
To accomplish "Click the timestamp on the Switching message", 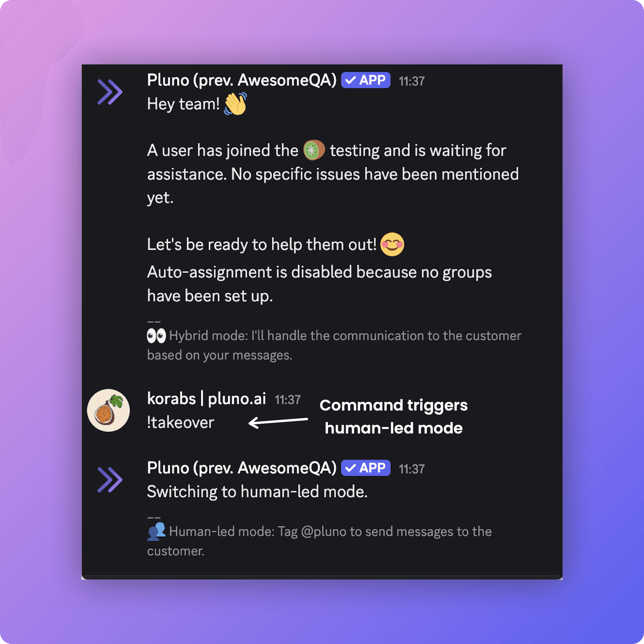I will click(x=412, y=469).
